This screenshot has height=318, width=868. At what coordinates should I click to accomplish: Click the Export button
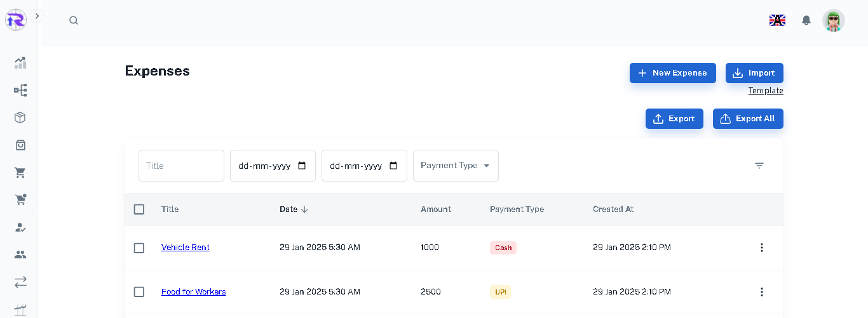674,119
